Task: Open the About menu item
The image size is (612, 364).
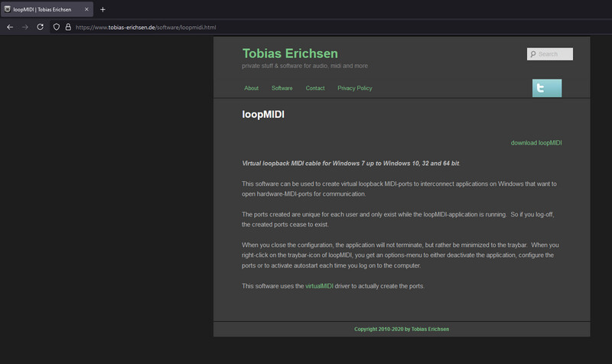Action: [252, 88]
